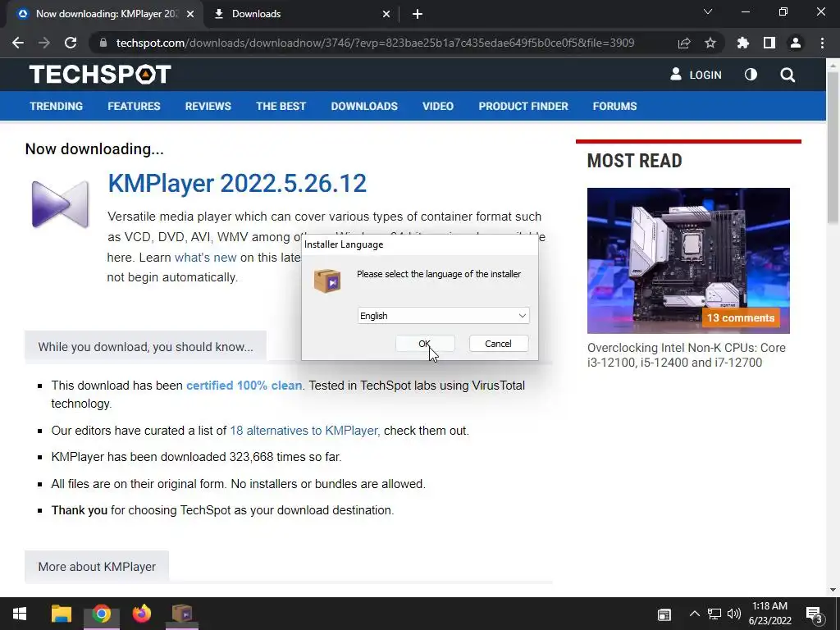Open the Chrome extensions puzzle icon
840x630 pixels.
[743, 43]
